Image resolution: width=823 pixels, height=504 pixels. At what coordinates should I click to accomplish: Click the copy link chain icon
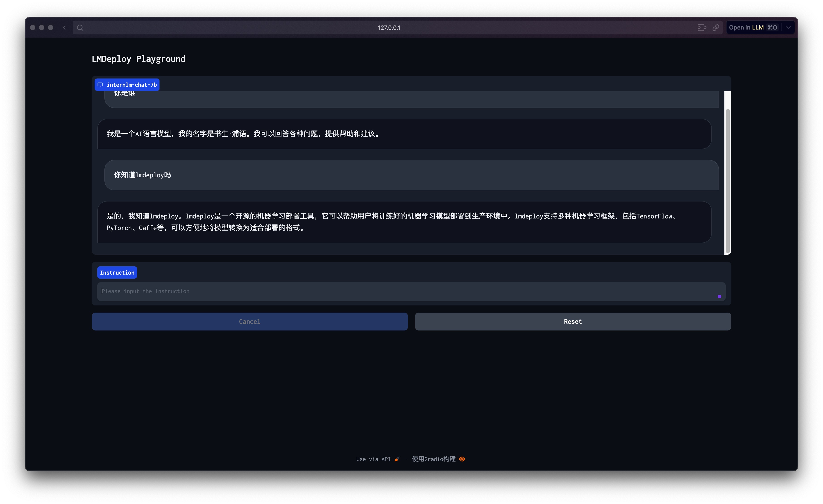click(x=715, y=27)
